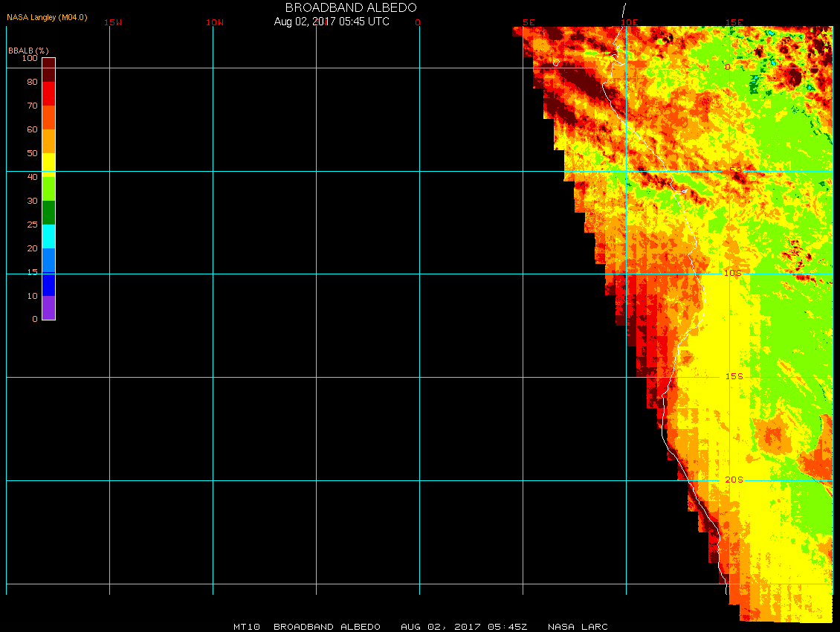Image resolution: width=840 pixels, height=632 pixels.
Task: Click the '10W' longitude label
Action: point(215,22)
